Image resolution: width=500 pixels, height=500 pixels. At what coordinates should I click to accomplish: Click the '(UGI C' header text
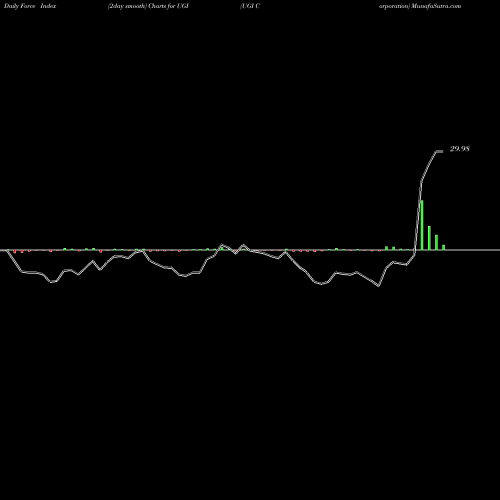(x=250, y=6)
